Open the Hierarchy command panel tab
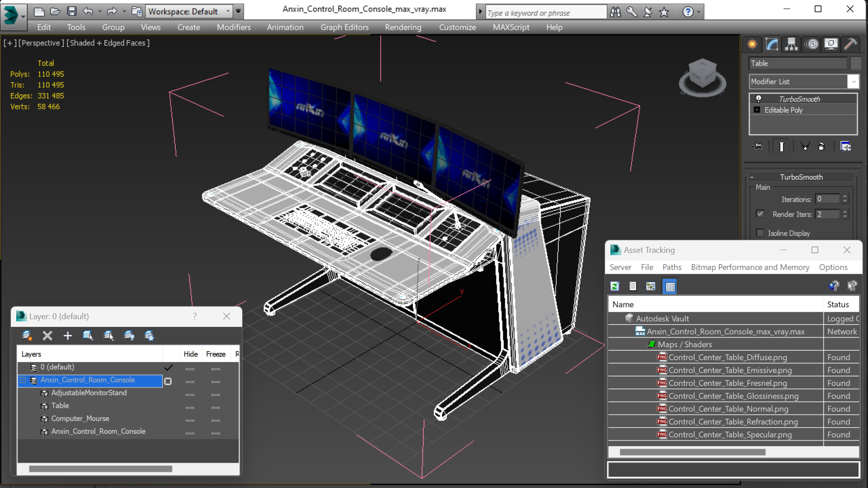This screenshot has height=488, width=868. (x=791, y=44)
